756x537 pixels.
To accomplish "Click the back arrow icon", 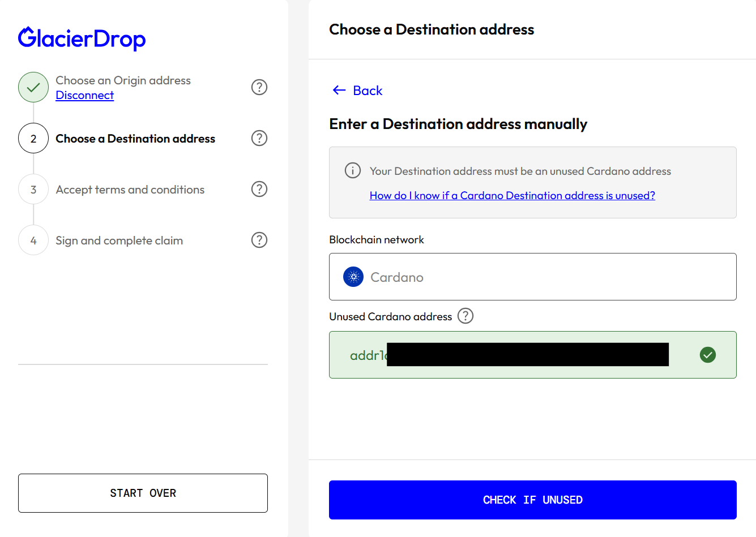I will [x=339, y=90].
